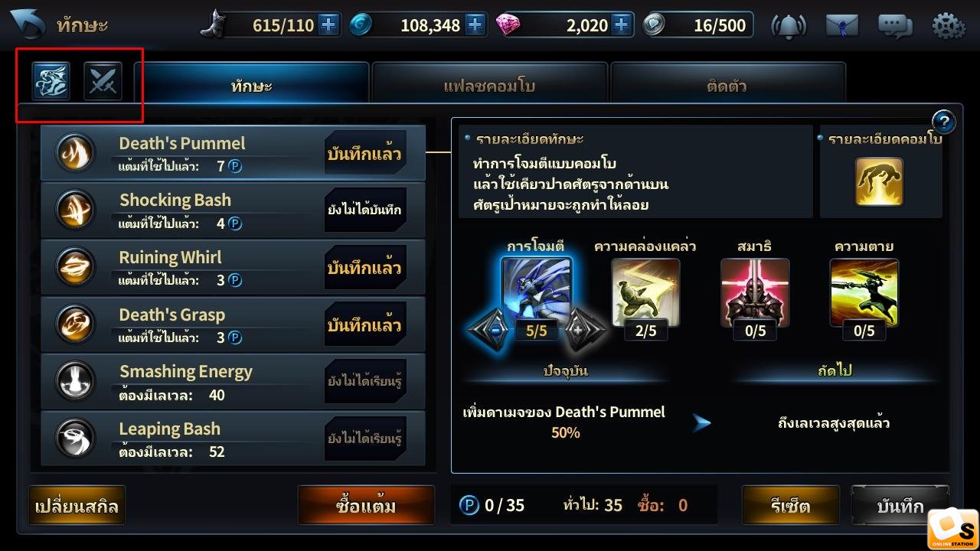
Task: Select the Death's Pummel skill row
Action: 233,153
